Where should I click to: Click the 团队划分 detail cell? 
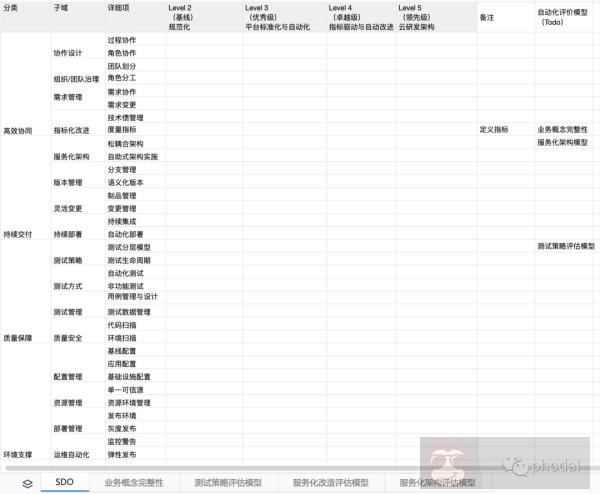coord(135,66)
